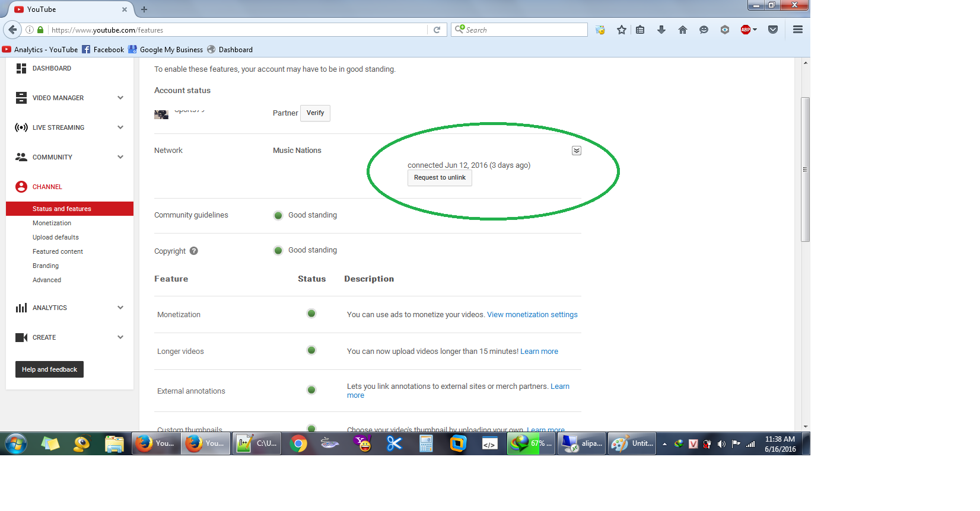Viewport: 980px width, 511px height.
Task: Click the Windows Start button
Action: coord(16,443)
